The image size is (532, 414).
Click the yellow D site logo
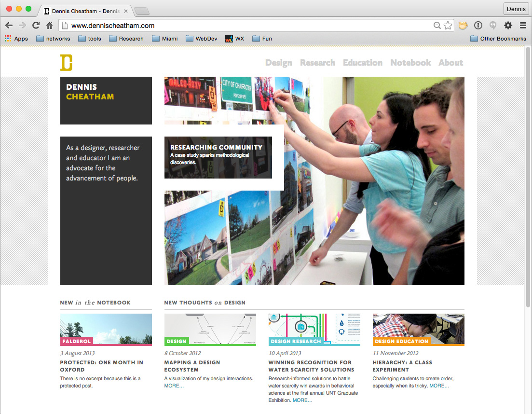coord(66,62)
